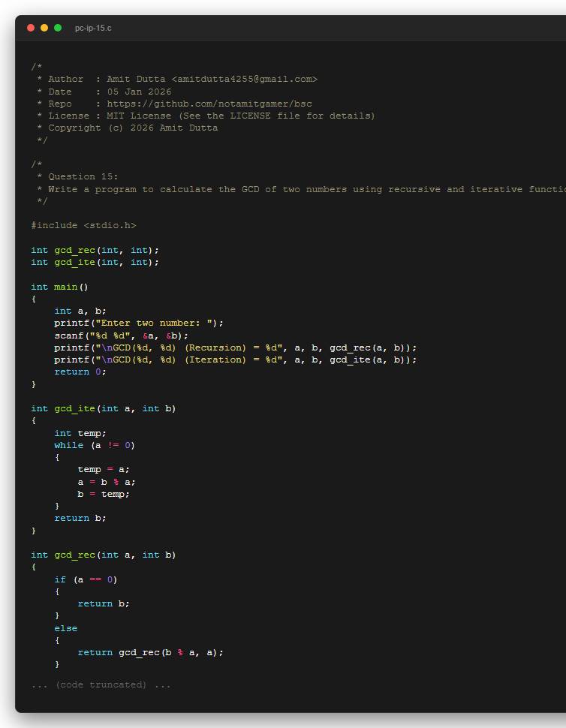Screen dimensions: 566x728
Task: Click the MIT License comment line
Action: click(x=206, y=116)
